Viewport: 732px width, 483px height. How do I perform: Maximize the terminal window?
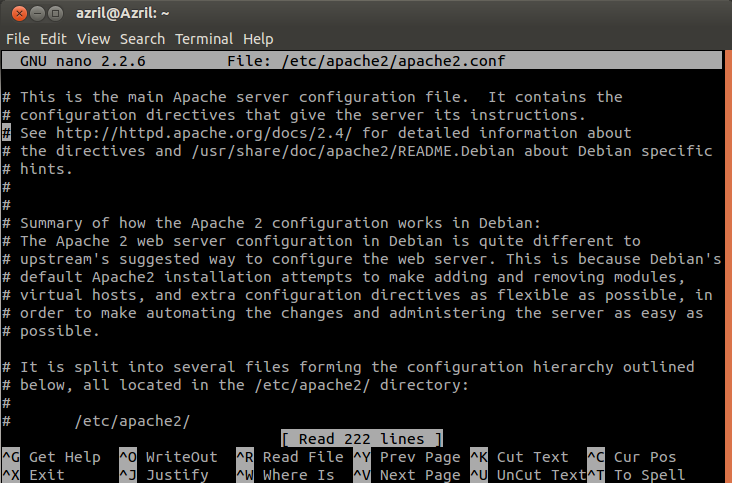[56, 14]
